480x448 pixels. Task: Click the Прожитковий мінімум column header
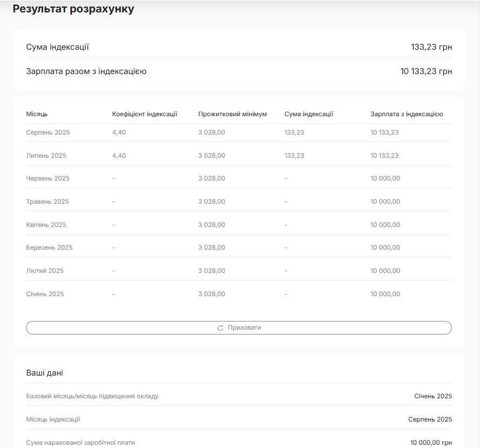click(x=232, y=114)
